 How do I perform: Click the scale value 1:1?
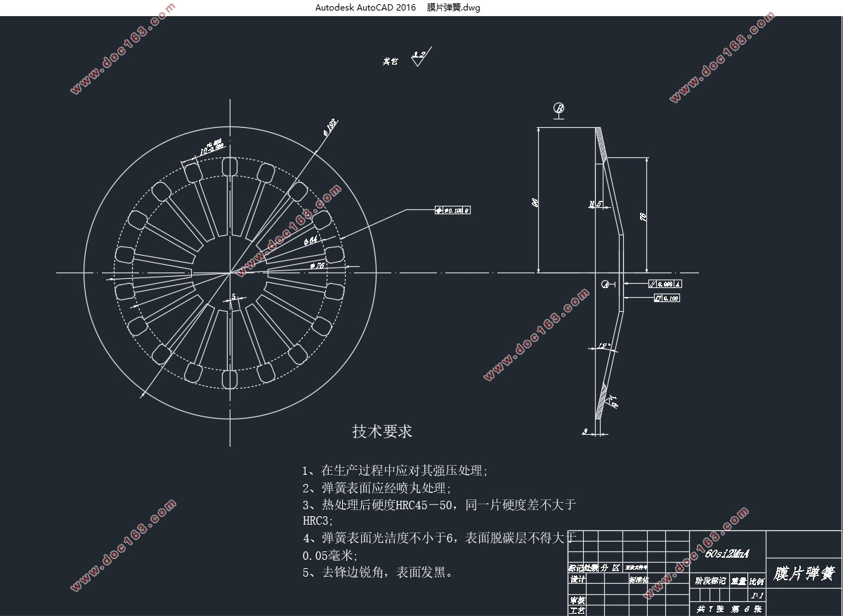756,595
